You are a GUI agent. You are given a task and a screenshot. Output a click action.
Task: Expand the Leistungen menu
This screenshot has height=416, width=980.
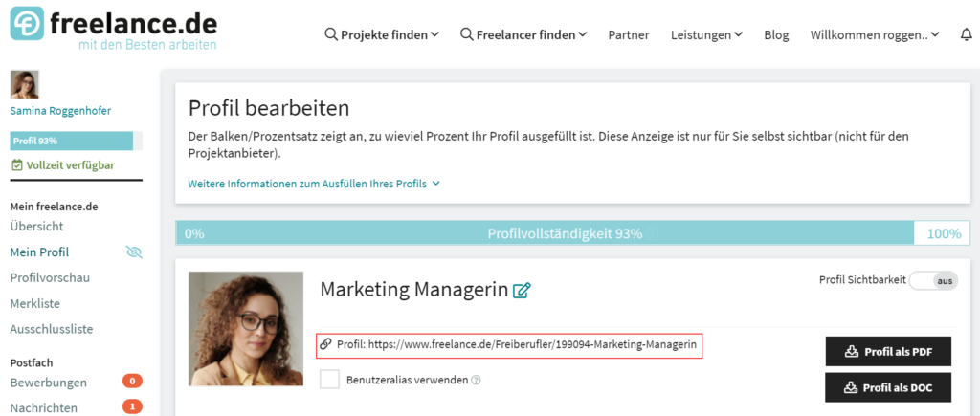(706, 34)
